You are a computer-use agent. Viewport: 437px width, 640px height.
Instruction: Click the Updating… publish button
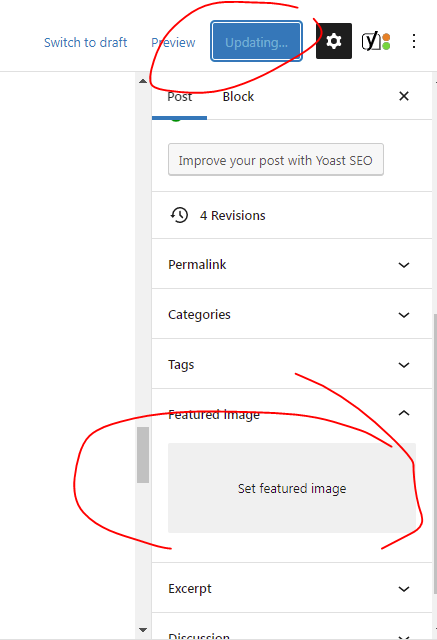click(256, 41)
